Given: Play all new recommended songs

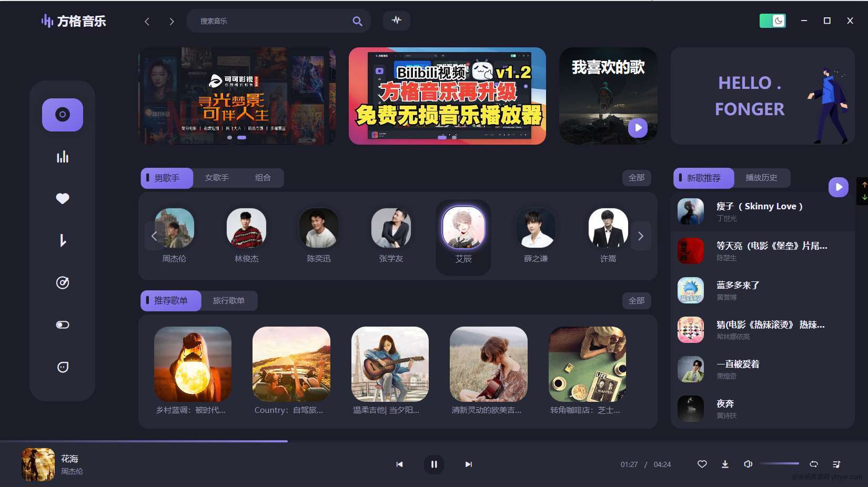Looking at the screenshot, I should (x=839, y=187).
